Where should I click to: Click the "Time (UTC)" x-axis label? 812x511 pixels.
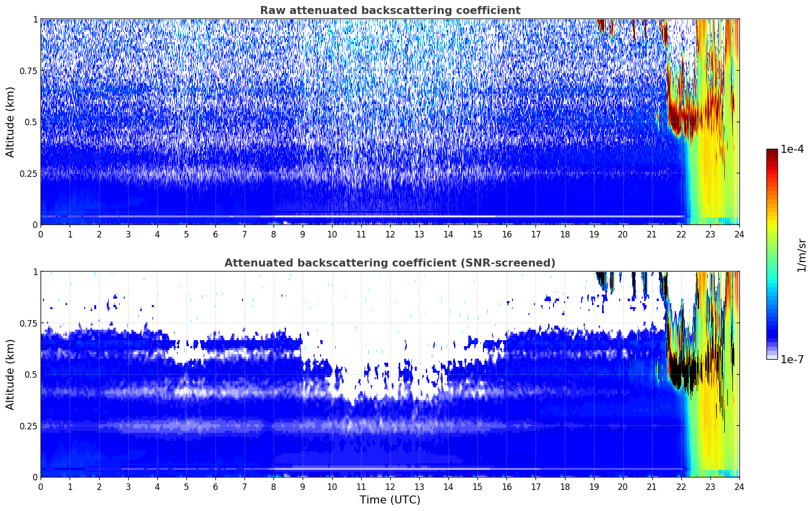pyautogui.click(x=390, y=499)
